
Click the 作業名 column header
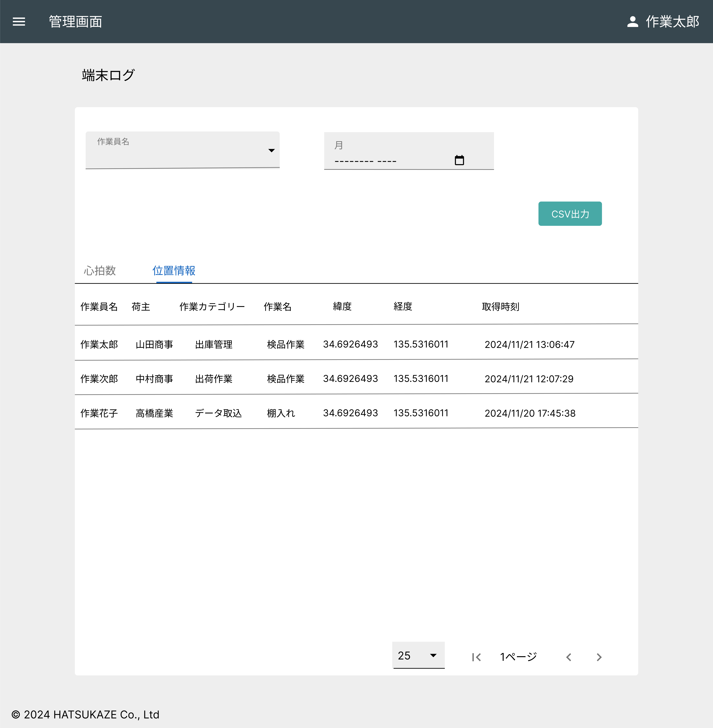click(x=278, y=307)
